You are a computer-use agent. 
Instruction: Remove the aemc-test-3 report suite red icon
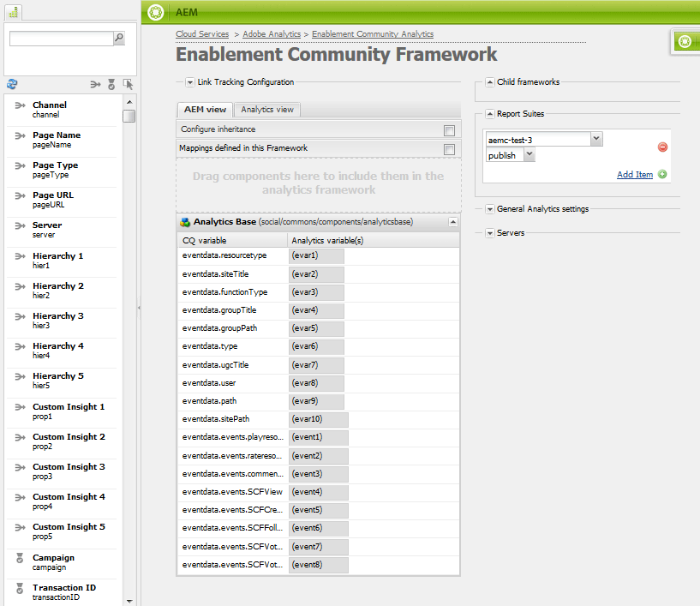(x=662, y=147)
